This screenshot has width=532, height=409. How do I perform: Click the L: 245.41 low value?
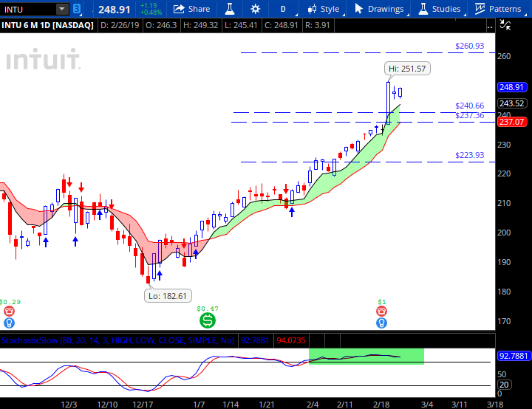(x=242, y=25)
